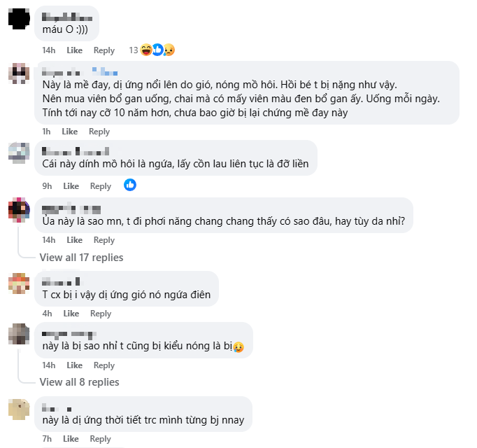Screen dimensions: 477x448
Task: Reply to the 'Ủa này là sao mn' comment
Action: (x=104, y=240)
